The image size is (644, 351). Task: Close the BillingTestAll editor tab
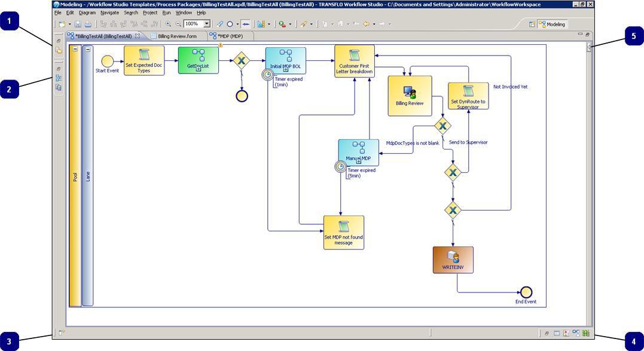tap(138, 36)
